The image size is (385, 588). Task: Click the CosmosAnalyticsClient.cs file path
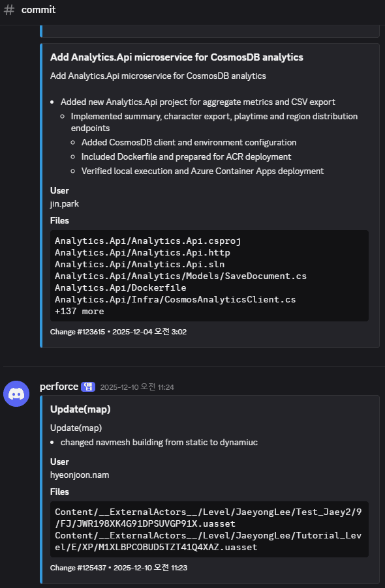point(174,299)
